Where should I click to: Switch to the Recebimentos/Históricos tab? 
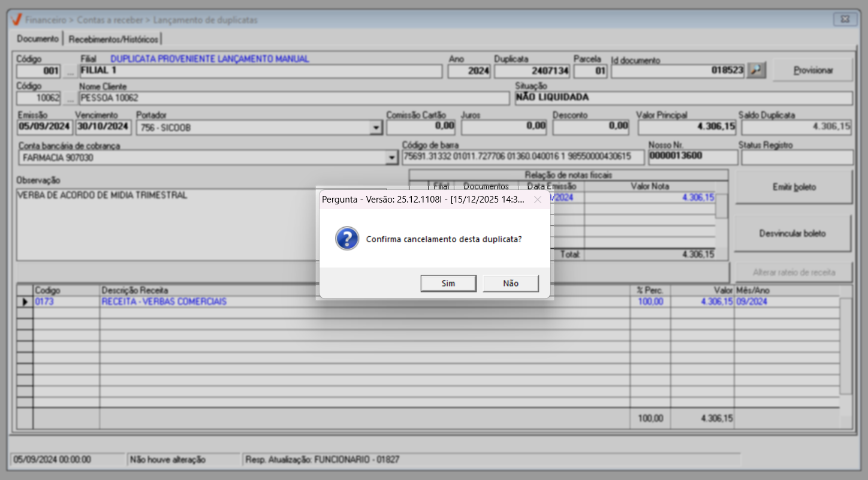pyautogui.click(x=114, y=40)
